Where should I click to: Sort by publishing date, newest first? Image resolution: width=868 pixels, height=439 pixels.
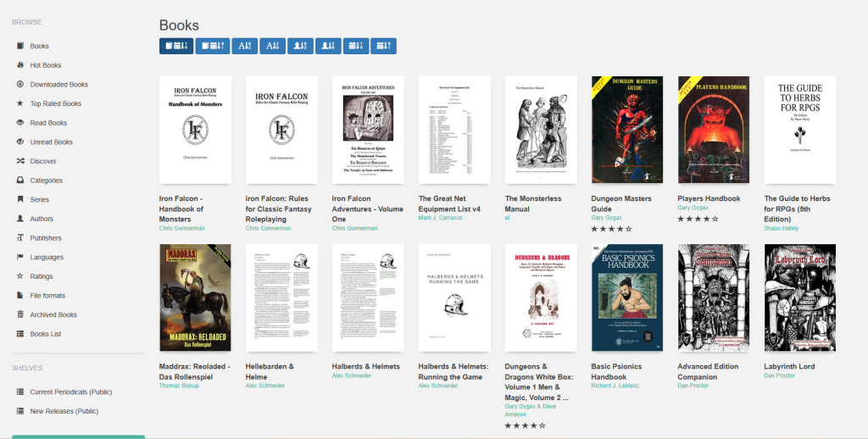(x=356, y=46)
